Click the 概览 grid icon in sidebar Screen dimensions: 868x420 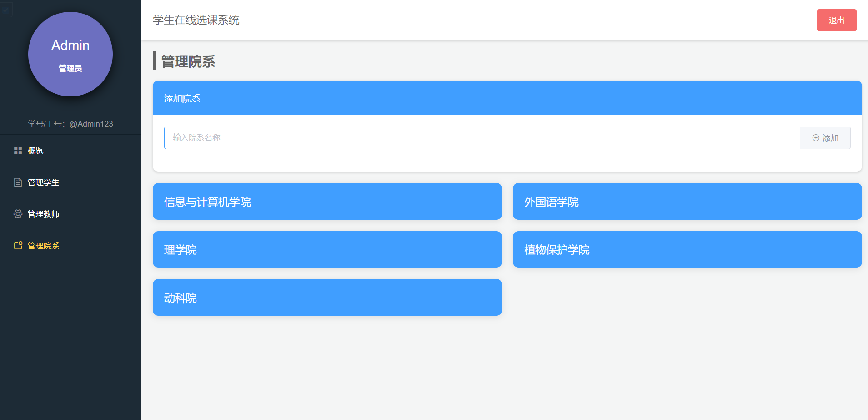(18, 151)
